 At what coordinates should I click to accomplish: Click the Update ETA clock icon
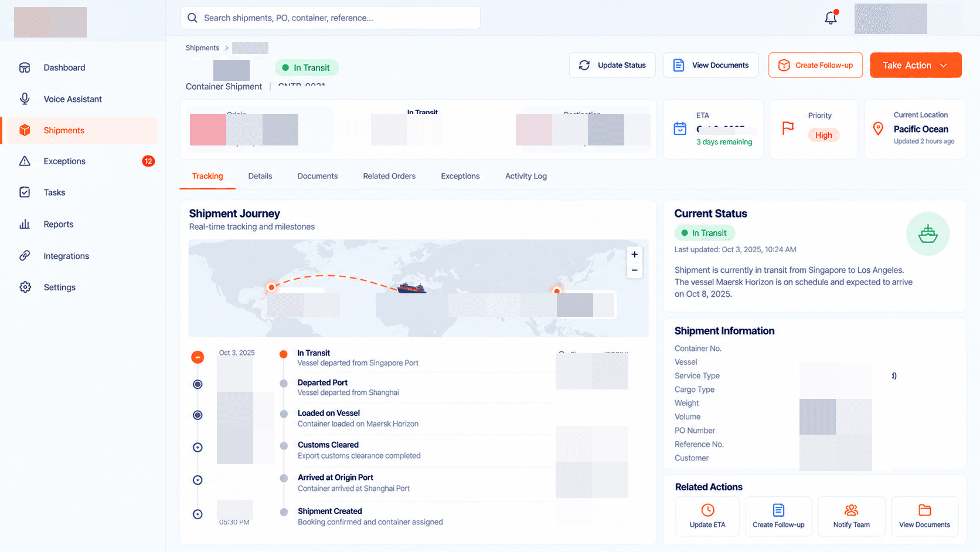(x=707, y=510)
